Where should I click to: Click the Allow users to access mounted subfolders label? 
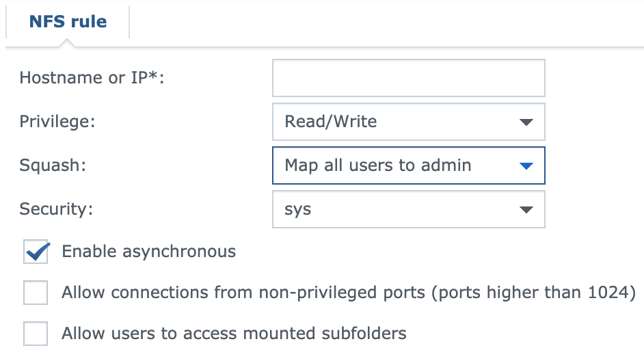pyautogui.click(x=234, y=334)
